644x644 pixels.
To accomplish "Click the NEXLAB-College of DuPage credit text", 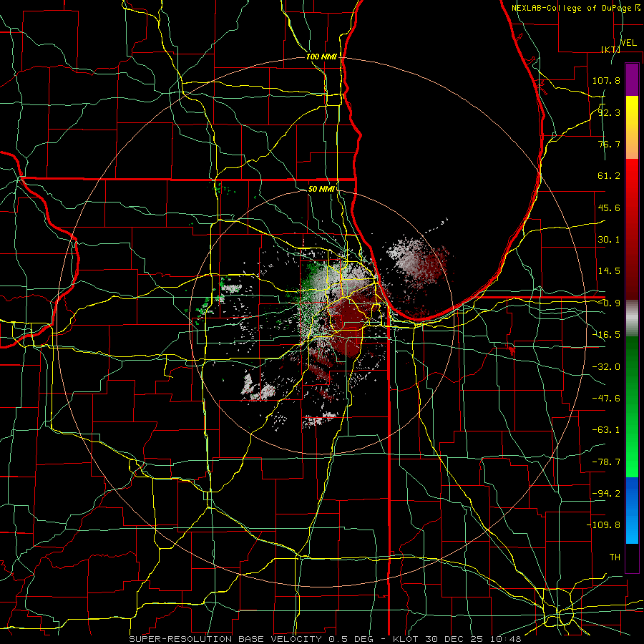I will coord(573,8).
